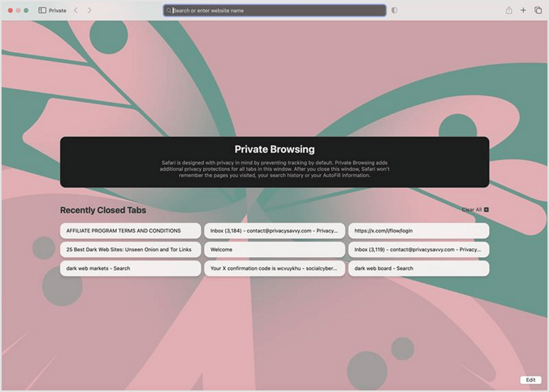Click the Share icon in the toolbar

(509, 10)
